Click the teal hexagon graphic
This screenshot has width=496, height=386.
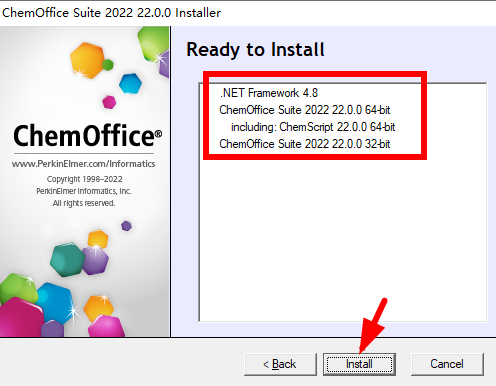point(67,259)
